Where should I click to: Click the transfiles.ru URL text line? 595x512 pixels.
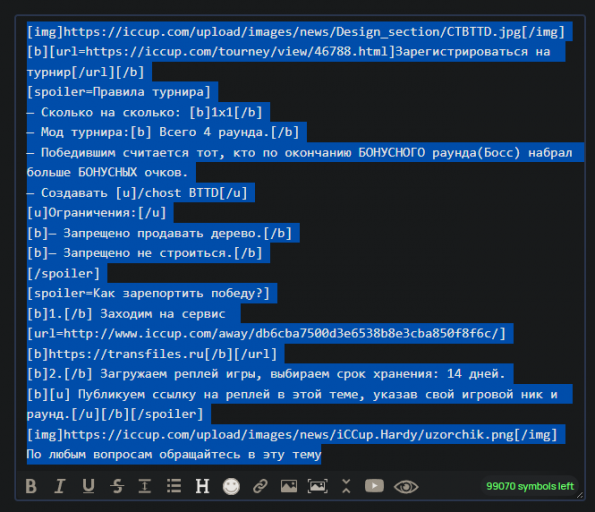(x=152, y=354)
